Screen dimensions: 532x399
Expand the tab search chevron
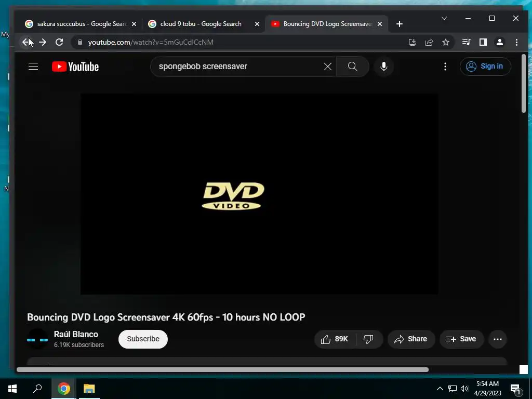(x=444, y=18)
